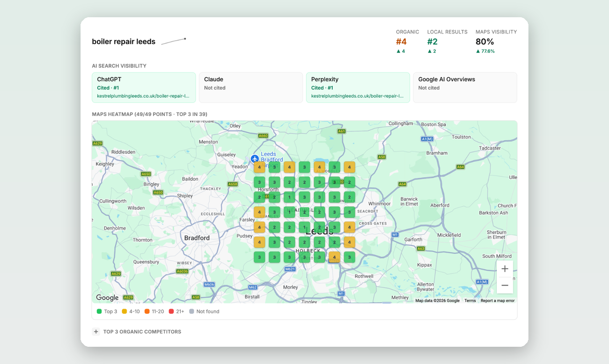Click the green Top 3 legend swatch
Image resolution: width=609 pixels, height=364 pixels.
pos(99,311)
